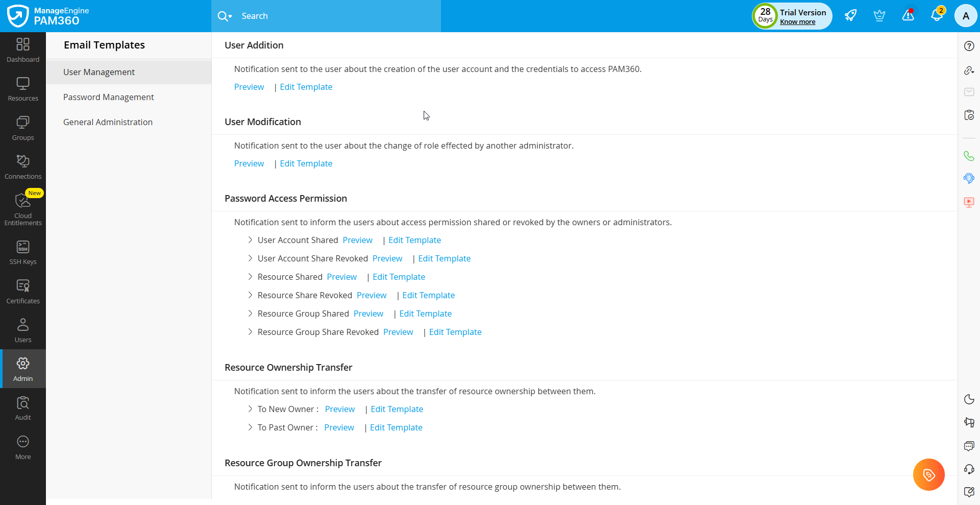Select Password Management templates category

[108, 97]
